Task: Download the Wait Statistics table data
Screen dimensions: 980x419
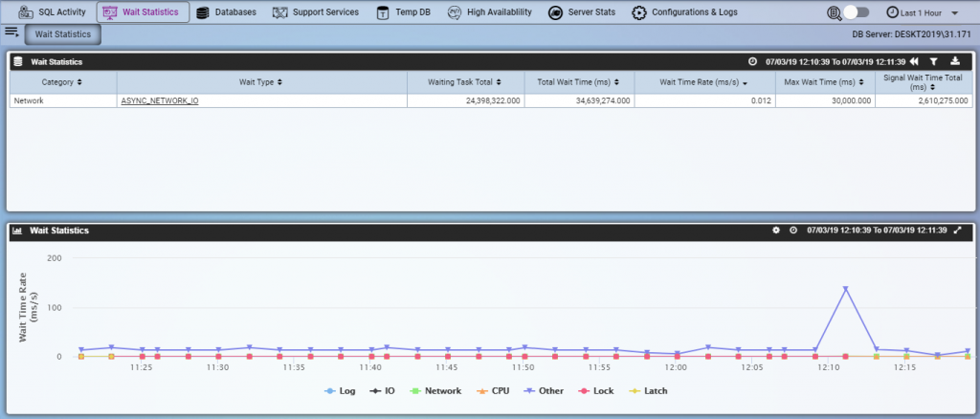Action: 954,61
